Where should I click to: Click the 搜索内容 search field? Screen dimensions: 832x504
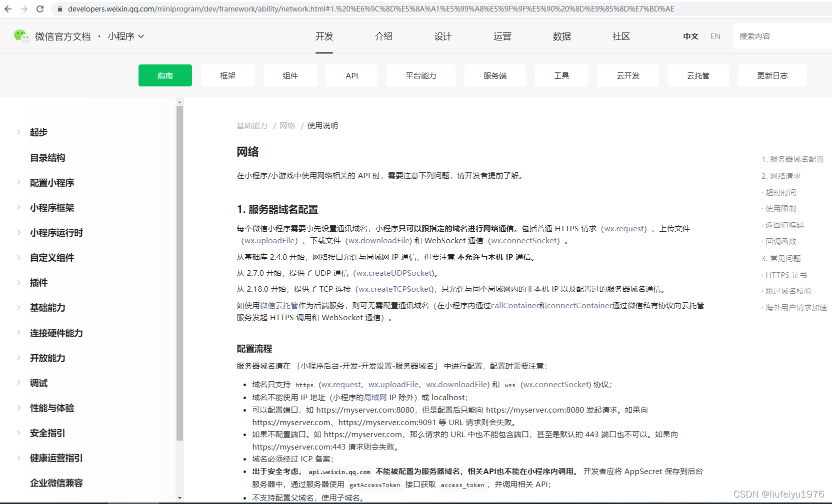pyautogui.click(x=782, y=36)
